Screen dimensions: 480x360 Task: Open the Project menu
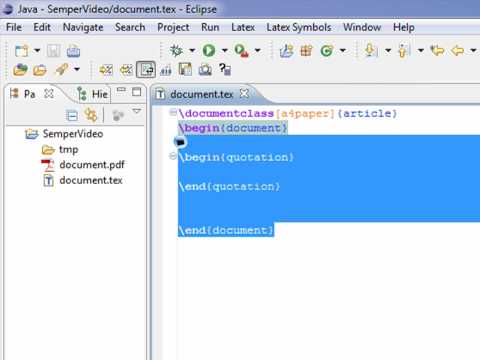point(173,27)
